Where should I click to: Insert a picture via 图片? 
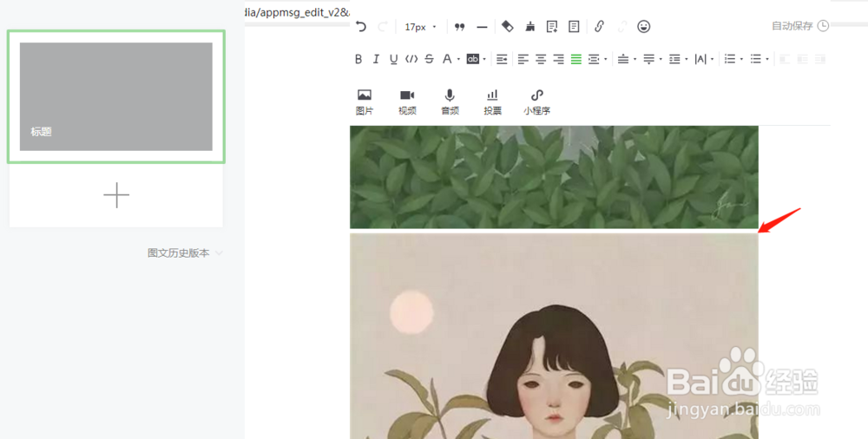(365, 102)
